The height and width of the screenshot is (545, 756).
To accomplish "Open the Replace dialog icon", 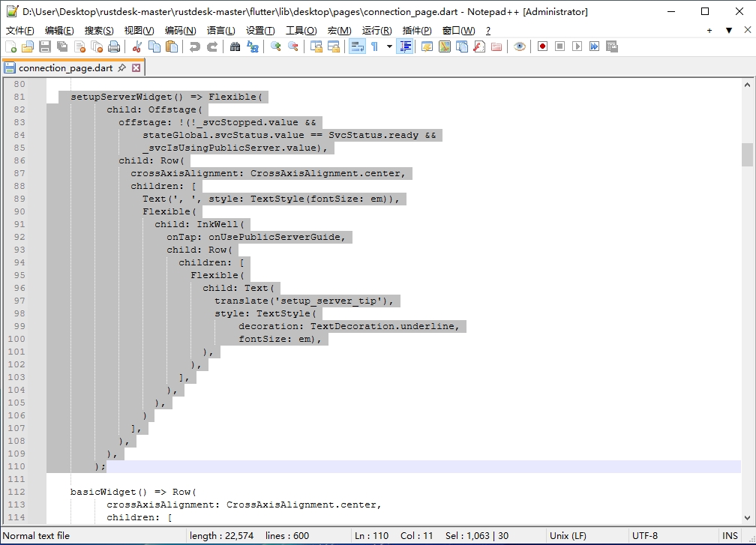I will coord(253,46).
